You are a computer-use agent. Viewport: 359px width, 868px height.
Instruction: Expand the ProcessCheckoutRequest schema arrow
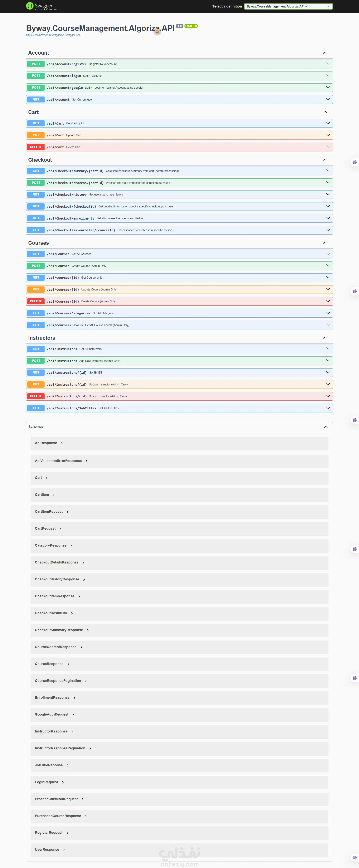[x=83, y=799]
